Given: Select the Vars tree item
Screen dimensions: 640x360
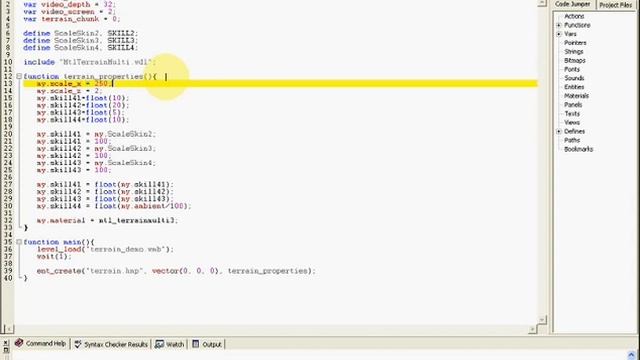Looking at the screenshot, I should (x=570, y=34).
